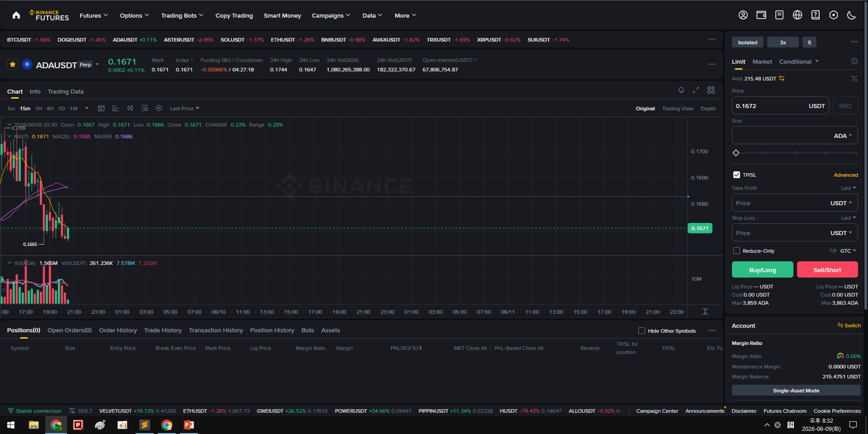Screen dimensions: 868x434
Task: Open the Windows notification center
Action: [x=853, y=425]
